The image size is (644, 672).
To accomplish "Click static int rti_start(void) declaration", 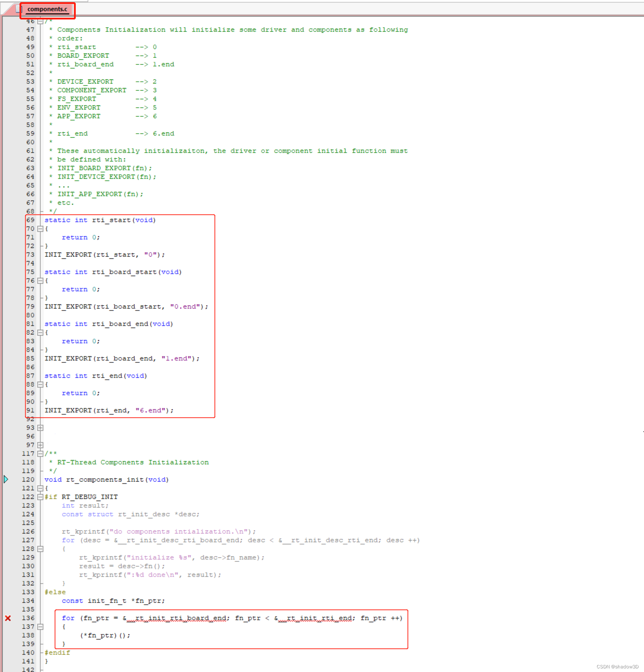I will coord(100,220).
